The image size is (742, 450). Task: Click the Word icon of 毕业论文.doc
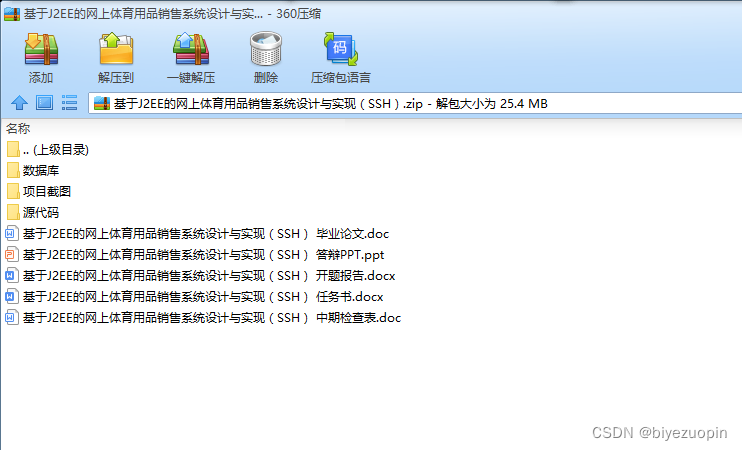point(12,233)
